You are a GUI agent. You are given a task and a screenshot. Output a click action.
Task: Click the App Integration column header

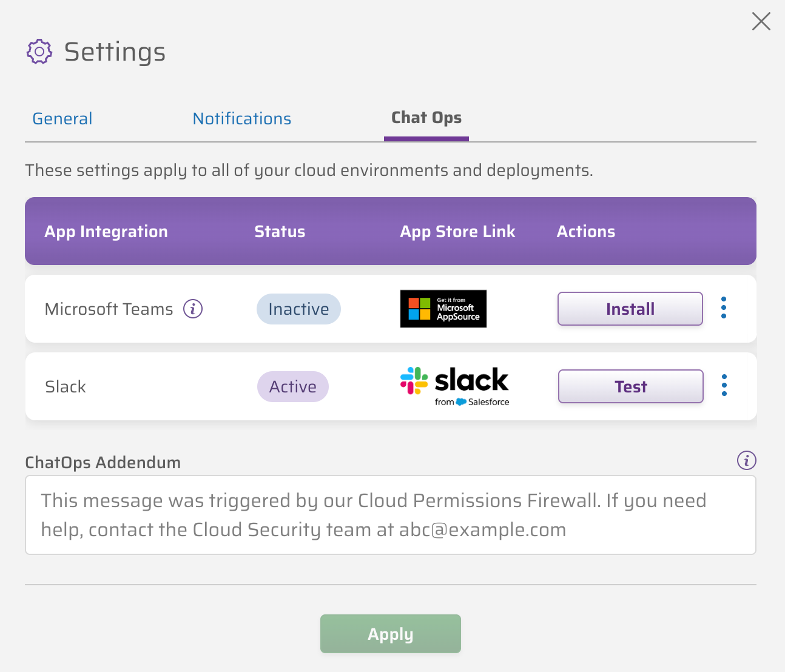pos(106,232)
